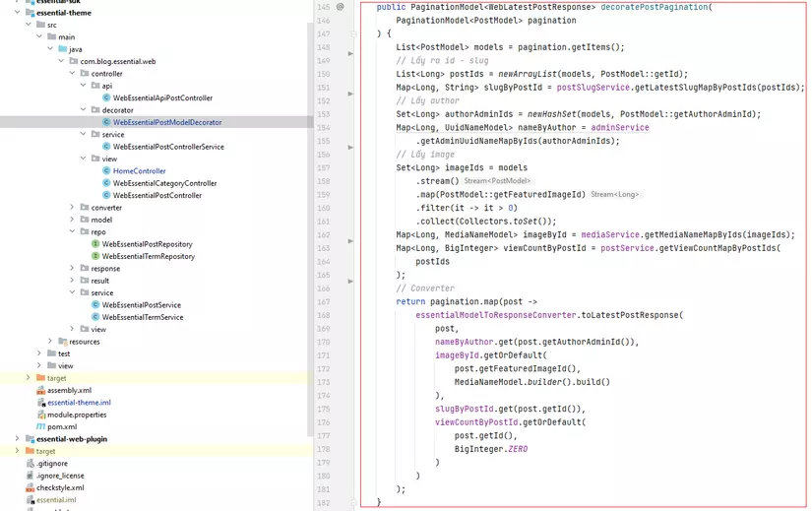Click the annotation gutter icon at line 145
812x511 pixels.
pyautogui.click(x=341, y=7)
